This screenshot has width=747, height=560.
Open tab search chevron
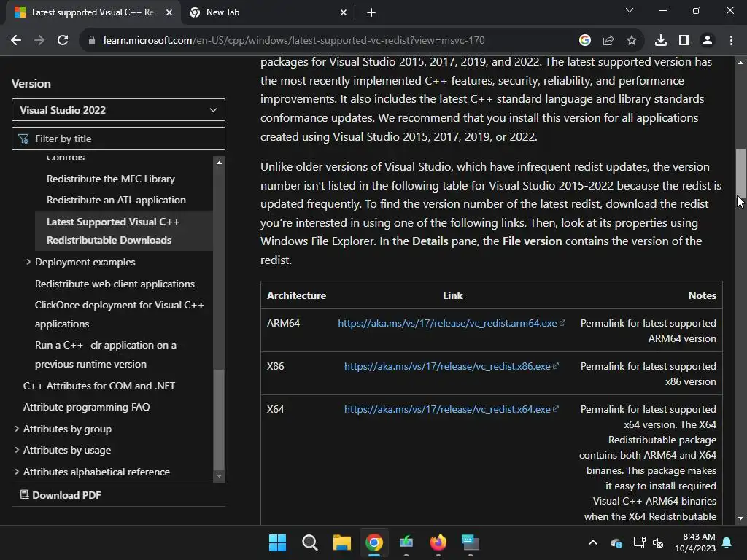point(630,10)
